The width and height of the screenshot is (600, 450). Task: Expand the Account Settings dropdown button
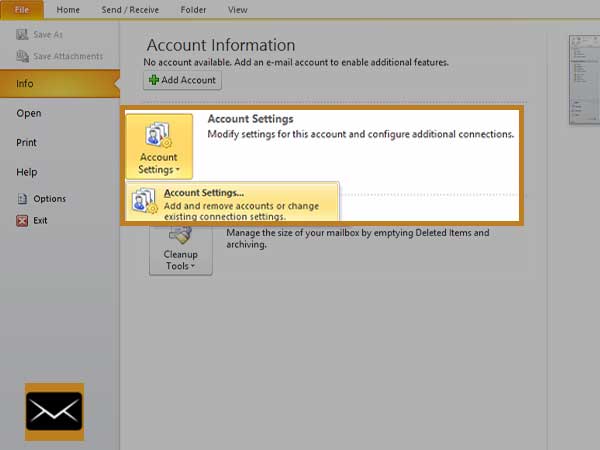click(159, 146)
